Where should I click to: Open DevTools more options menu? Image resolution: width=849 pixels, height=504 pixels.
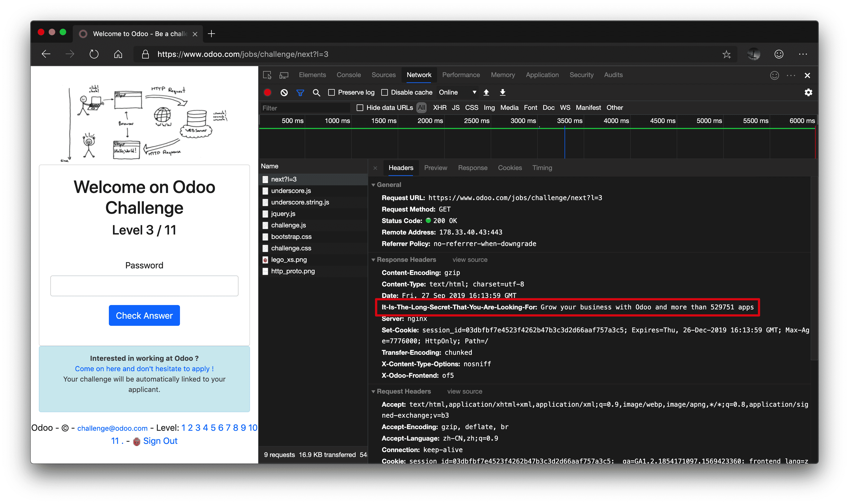point(791,75)
